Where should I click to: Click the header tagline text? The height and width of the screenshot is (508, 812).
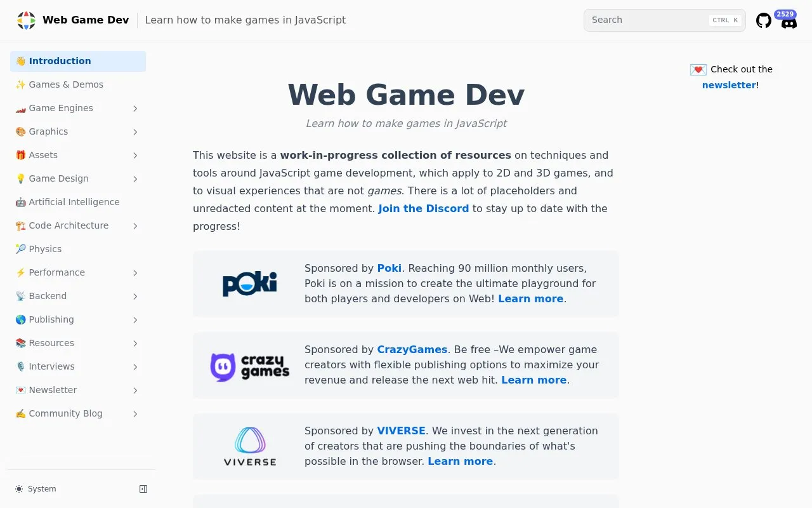pyautogui.click(x=246, y=20)
